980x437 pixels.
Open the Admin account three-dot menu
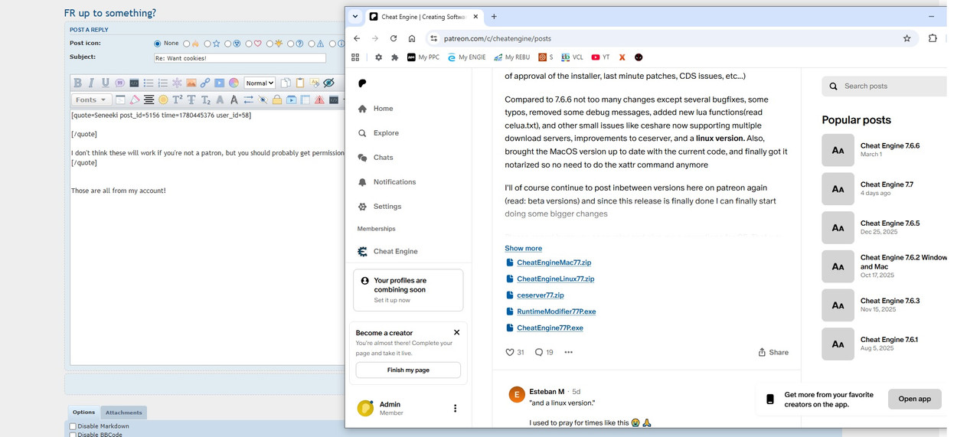click(x=455, y=409)
